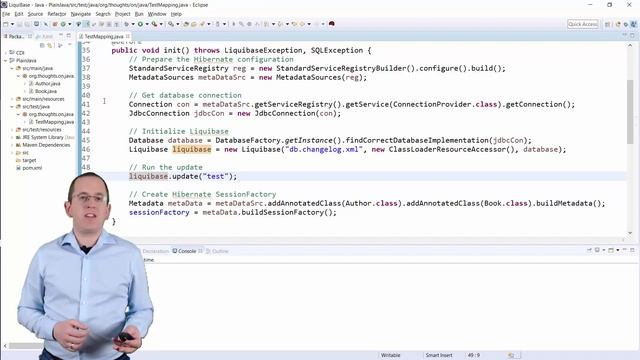Click the New Java Class icon
The height and width of the screenshot is (360, 640).
62,24
